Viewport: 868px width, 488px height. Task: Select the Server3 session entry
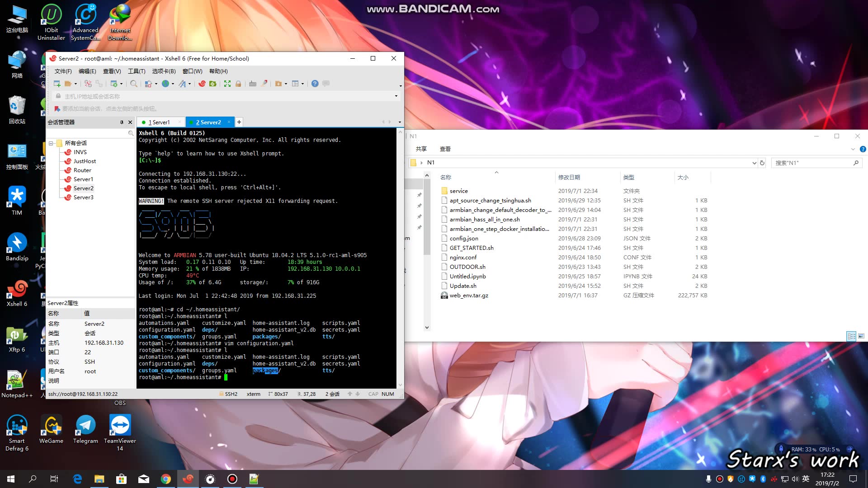click(83, 197)
